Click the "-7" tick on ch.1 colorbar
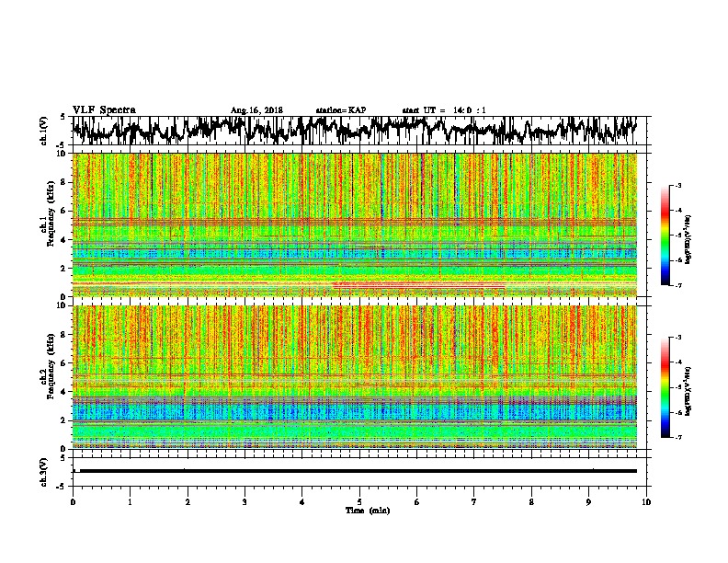 [x=677, y=285]
